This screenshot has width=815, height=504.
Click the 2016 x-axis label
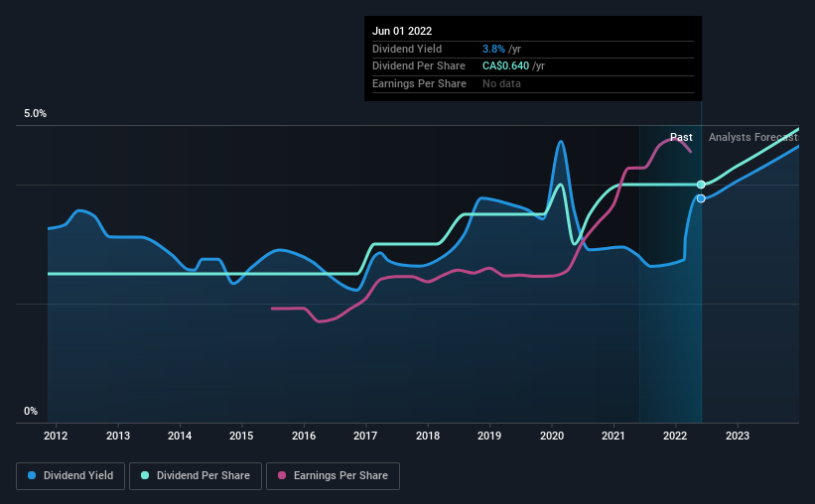(304, 436)
